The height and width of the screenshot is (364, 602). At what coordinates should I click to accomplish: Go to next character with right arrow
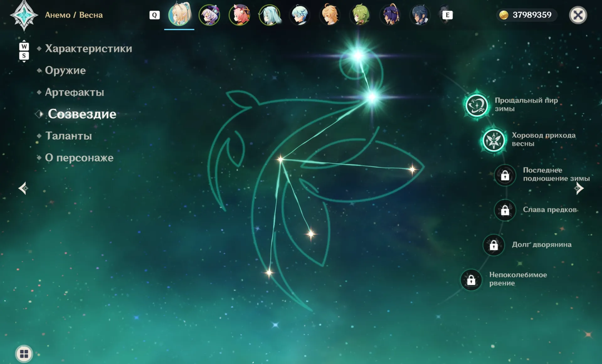pos(578,188)
